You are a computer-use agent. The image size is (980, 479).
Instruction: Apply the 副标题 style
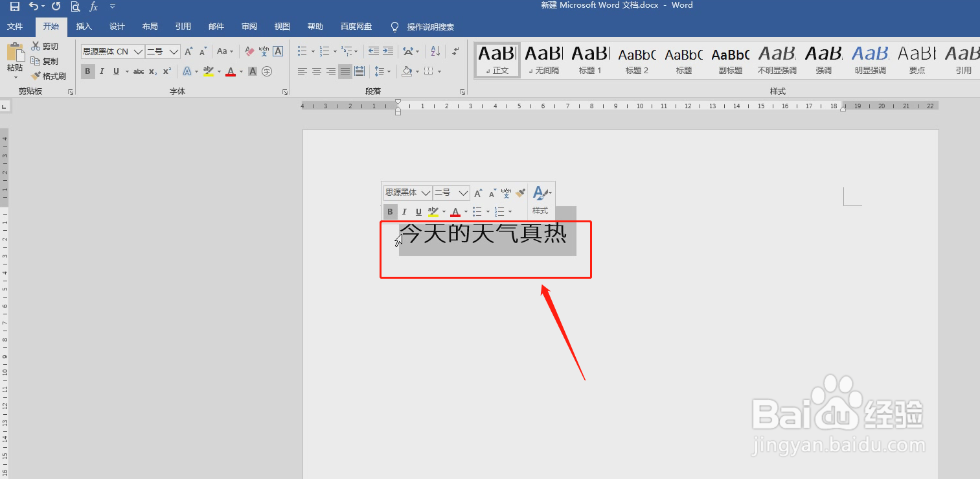pyautogui.click(x=730, y=60)
